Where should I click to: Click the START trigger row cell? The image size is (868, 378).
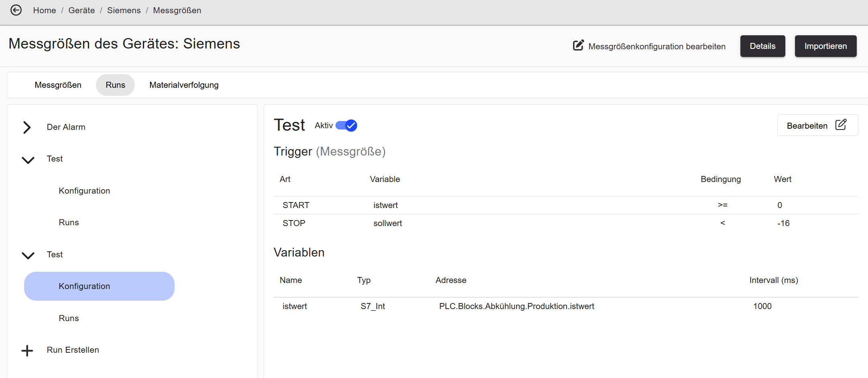[296, 205]
